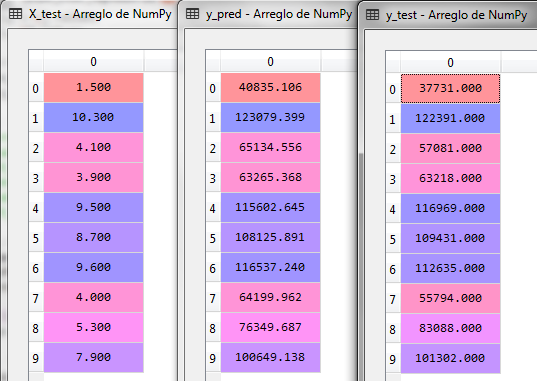Screen dimensions: 537x381
Task: Select X_test cell with value 7.900
Action: point(93,357)
